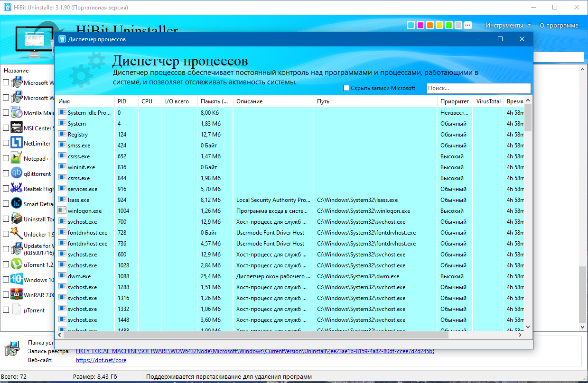Click the Unlocker program icon
The height and width of the screenshot is (383, 588).
tap(17, 234)
